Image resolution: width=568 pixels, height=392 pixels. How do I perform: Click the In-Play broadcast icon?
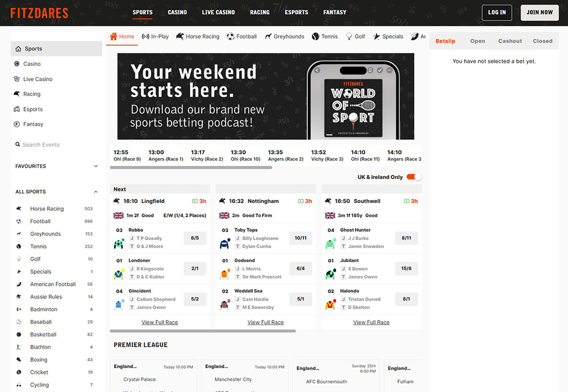point(145,36)
